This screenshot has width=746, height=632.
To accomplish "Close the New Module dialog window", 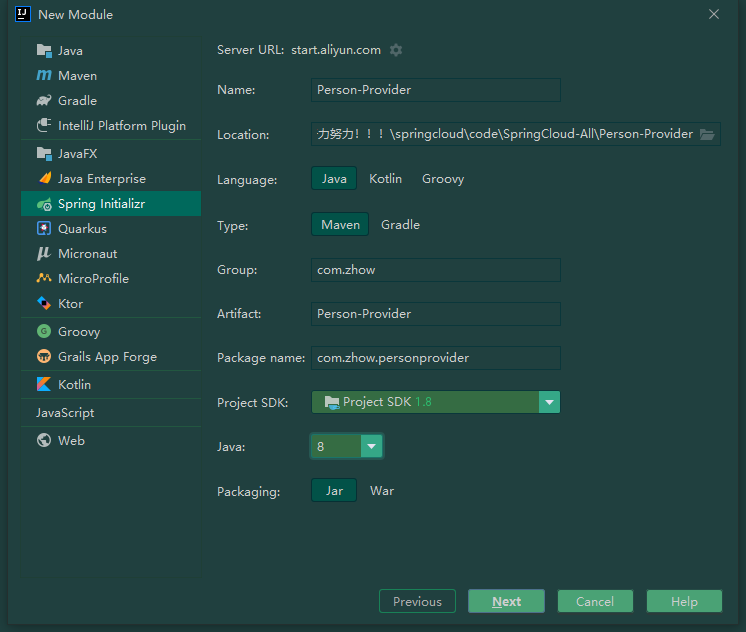I will tap(714, 14).
